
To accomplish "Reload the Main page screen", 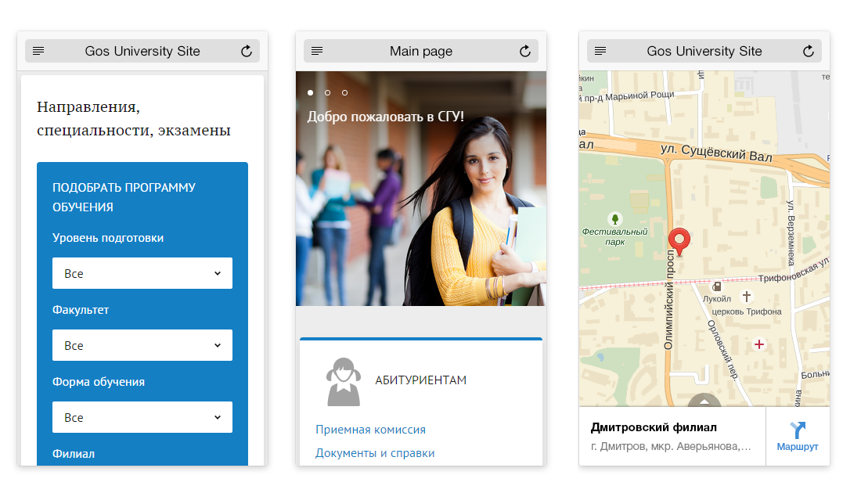I will tap(525, 52).
